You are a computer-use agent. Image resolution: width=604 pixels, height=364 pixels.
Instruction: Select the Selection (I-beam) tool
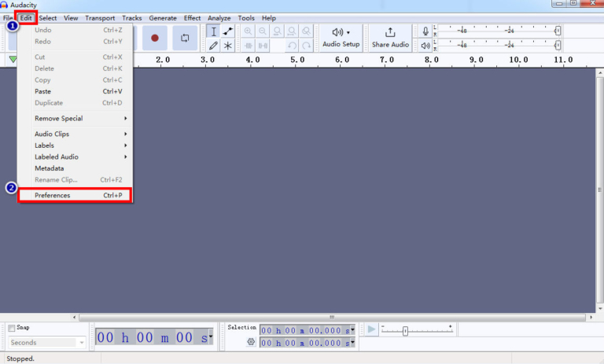pos(213,31)
